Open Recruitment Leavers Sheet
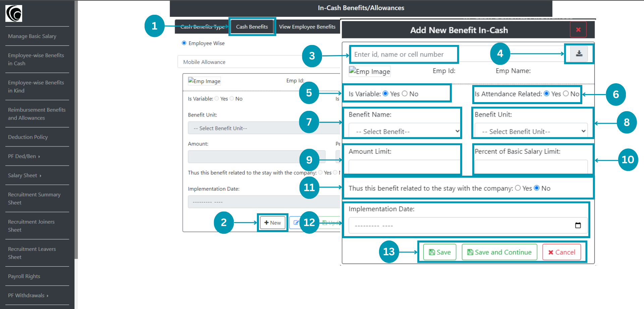644x309 pixels. point(32,253)
